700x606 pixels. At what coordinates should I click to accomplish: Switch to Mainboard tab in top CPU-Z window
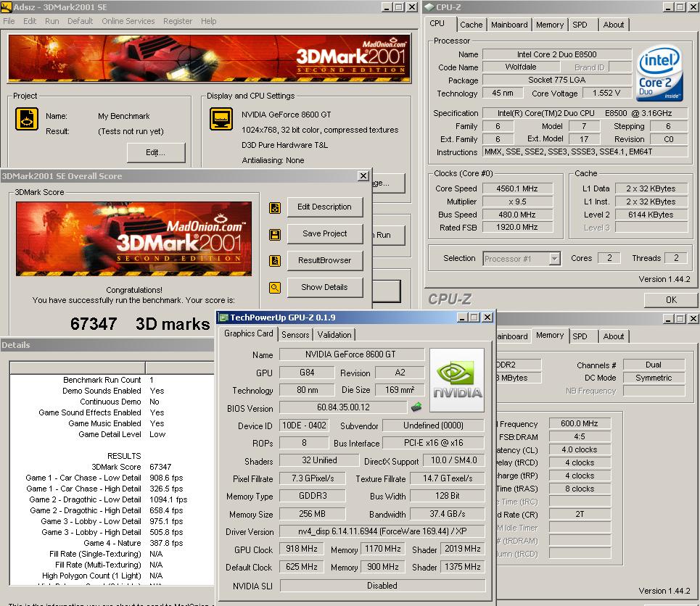pos(509,25)
